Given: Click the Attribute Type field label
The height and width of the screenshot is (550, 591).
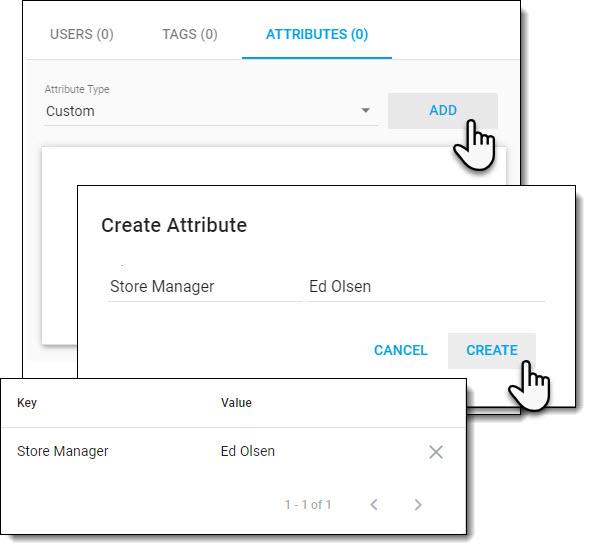Looking at the screenshot, I should point(77,89).
